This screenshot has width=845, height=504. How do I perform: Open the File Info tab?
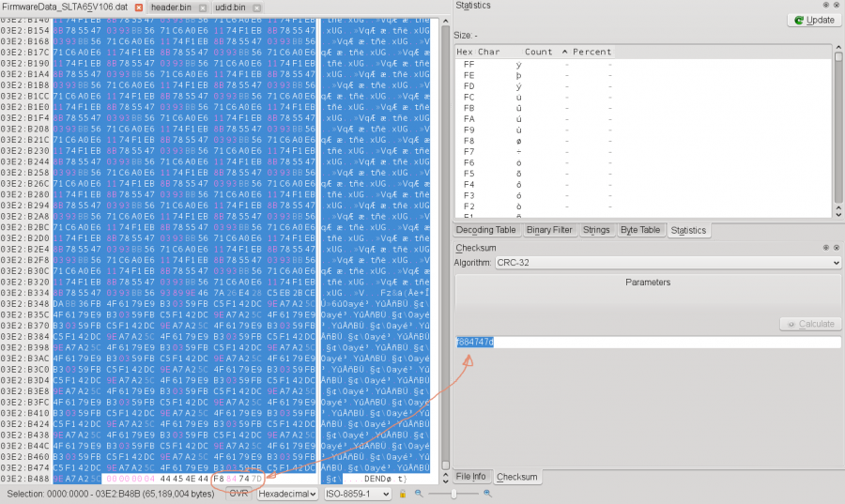[470, 477]
